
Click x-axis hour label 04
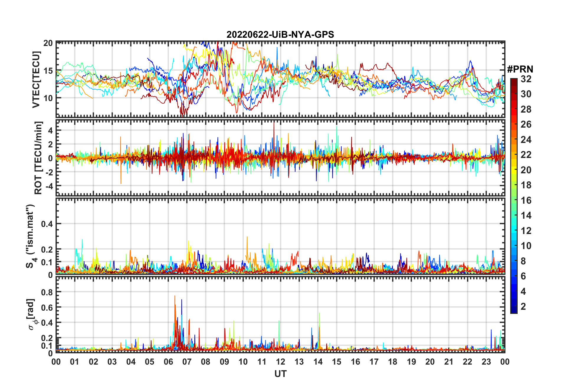(x=131, y=362)
